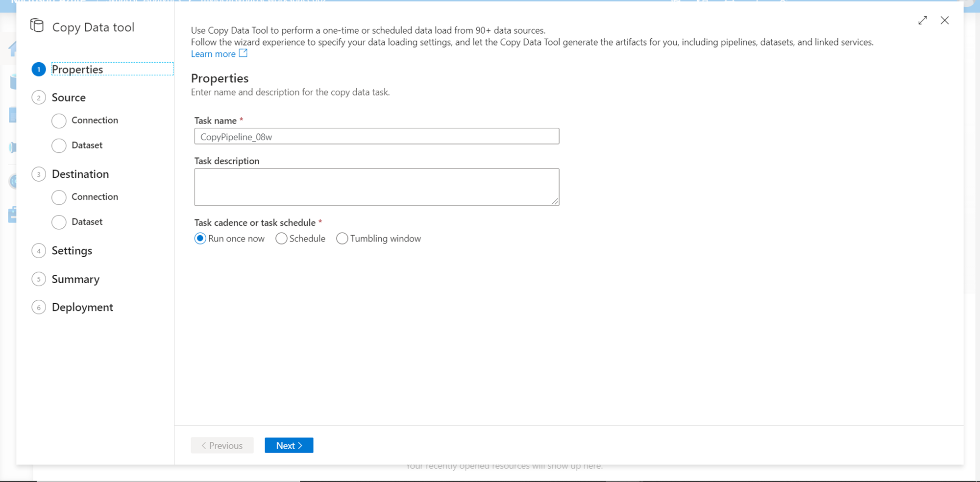Expand the dialog with the diagonal arrows icon

tap(923, 21)
